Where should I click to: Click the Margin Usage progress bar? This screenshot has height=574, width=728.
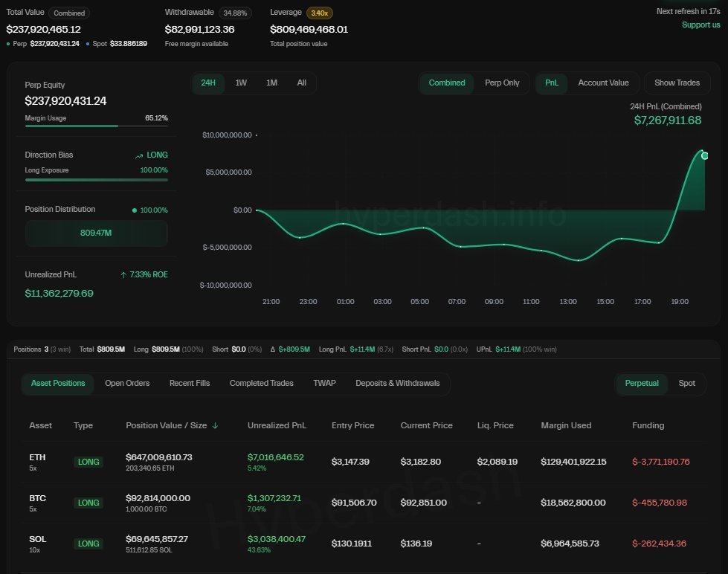(x=96, y=126)
